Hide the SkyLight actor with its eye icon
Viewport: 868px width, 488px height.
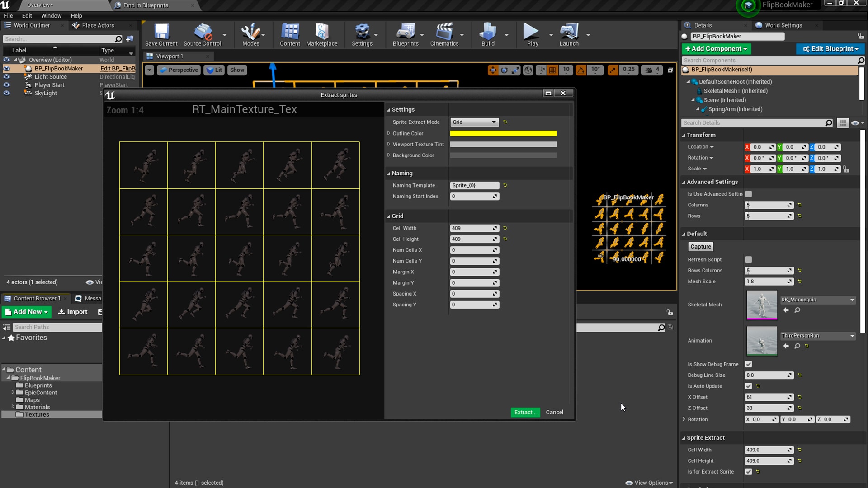pos(6,93)
